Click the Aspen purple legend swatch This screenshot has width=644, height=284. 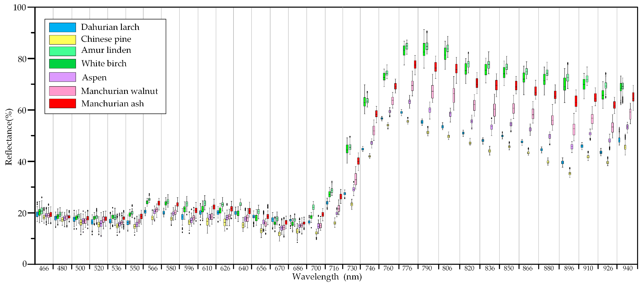[62, 77]
